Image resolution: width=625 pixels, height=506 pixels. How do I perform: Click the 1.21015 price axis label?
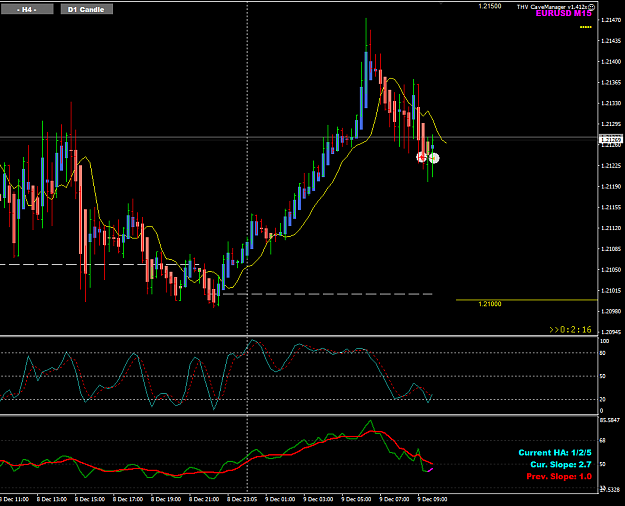tap(611, 290)
